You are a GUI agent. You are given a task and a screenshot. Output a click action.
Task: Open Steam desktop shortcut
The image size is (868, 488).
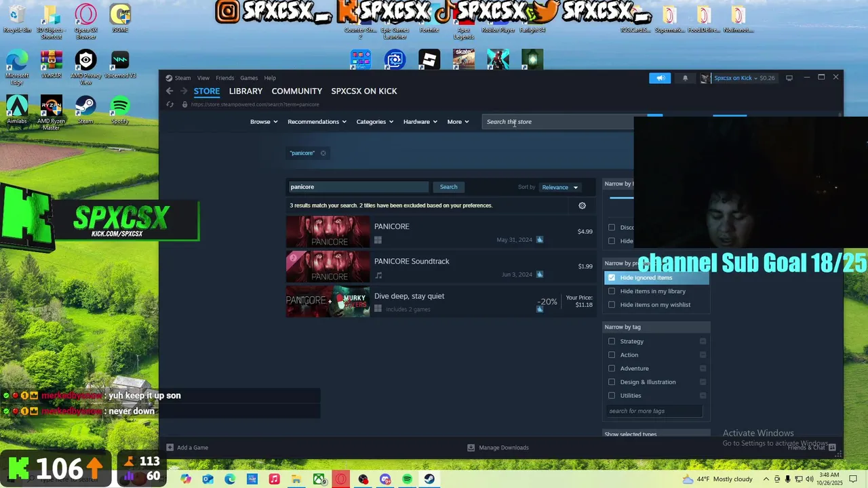(x=85, y=110)
